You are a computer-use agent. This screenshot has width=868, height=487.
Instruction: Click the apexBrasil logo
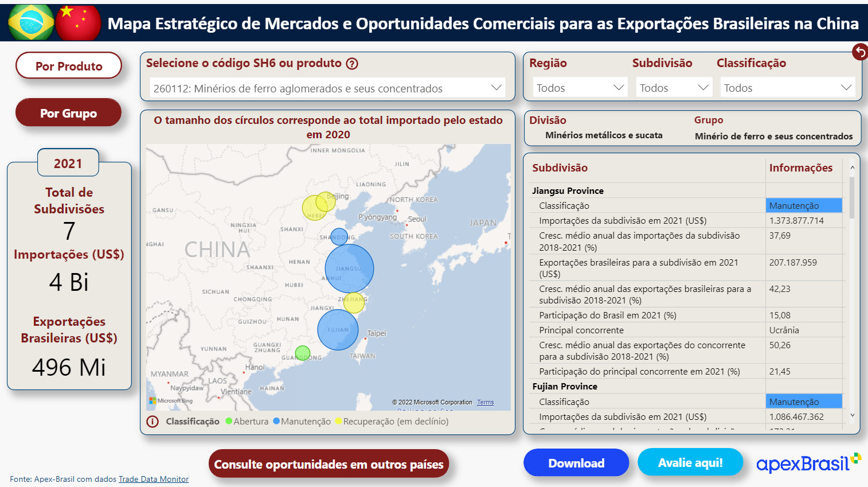pos(807,462)
